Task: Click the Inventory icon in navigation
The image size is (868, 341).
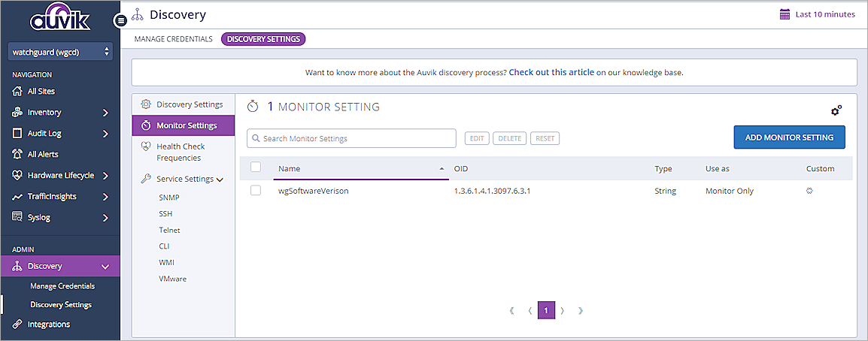Action: (x=17, y=112)
